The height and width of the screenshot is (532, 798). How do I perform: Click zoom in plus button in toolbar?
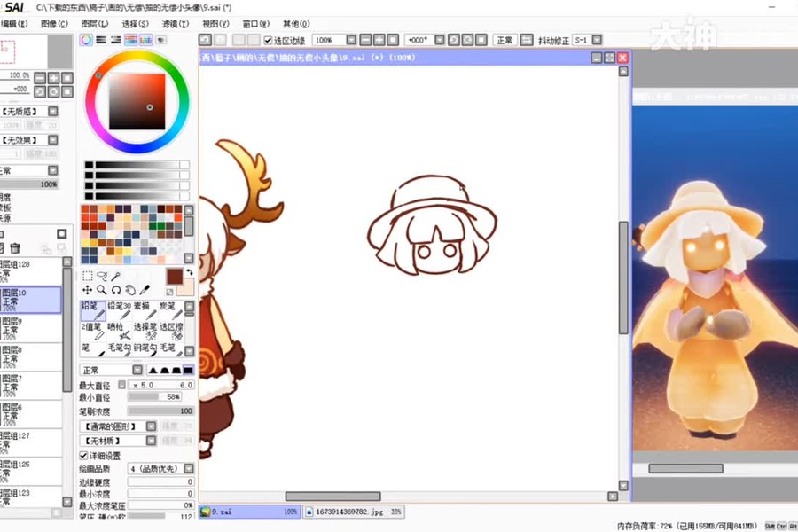[379, 40]
